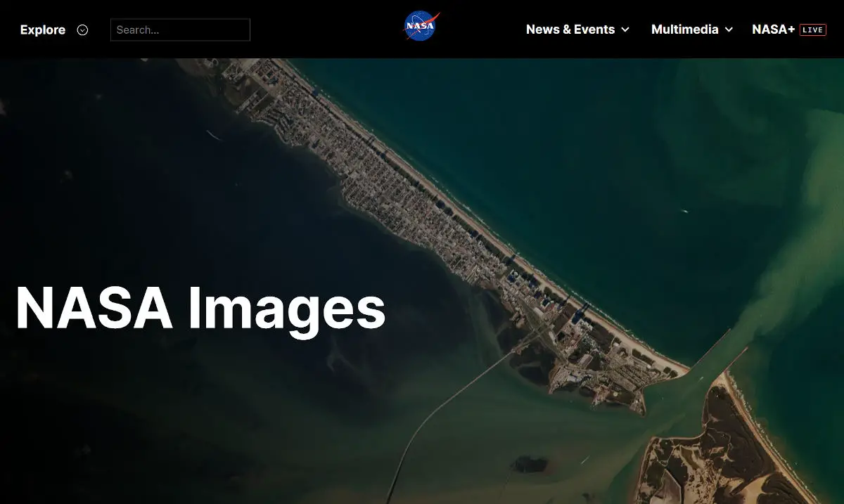Click the LIVE badge next to NASA+
The height and width of the screenshot is (504, 844).
(x=813, y=30)
